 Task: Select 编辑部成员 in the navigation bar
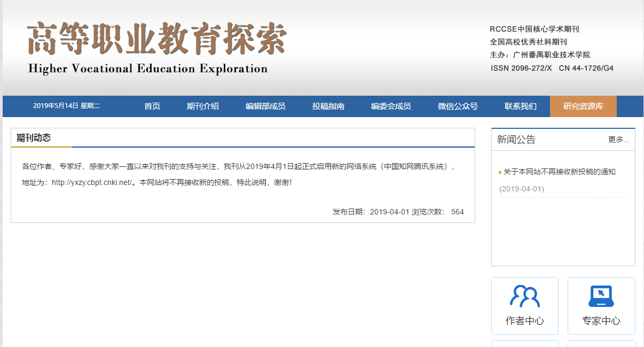[265, 106]
